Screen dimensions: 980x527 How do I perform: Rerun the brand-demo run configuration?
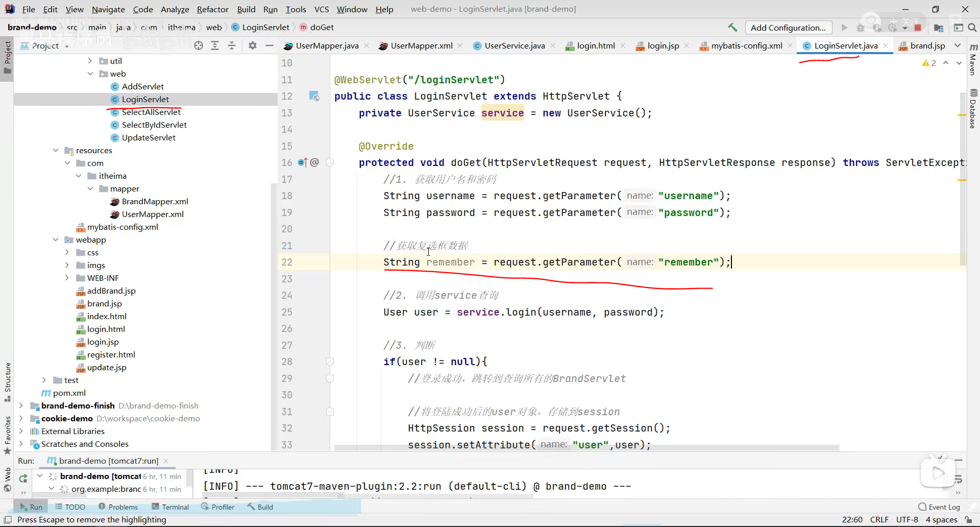(x=23, y=478)
